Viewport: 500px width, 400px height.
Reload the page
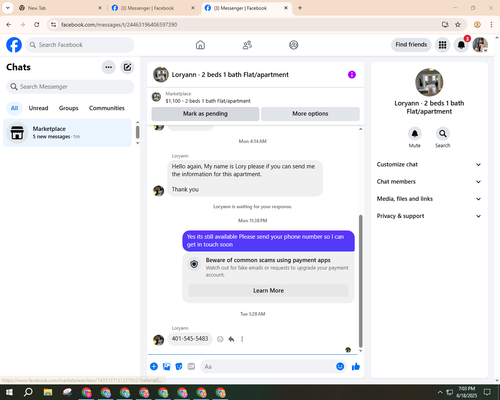(37, 25)
